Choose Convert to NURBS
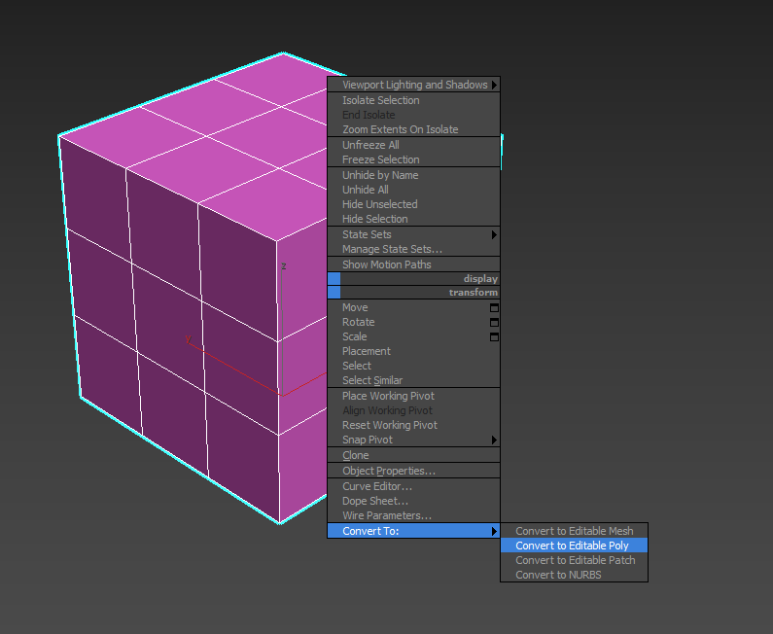The width and height of the screenshot is (773, 634). [x=574, y=575]
